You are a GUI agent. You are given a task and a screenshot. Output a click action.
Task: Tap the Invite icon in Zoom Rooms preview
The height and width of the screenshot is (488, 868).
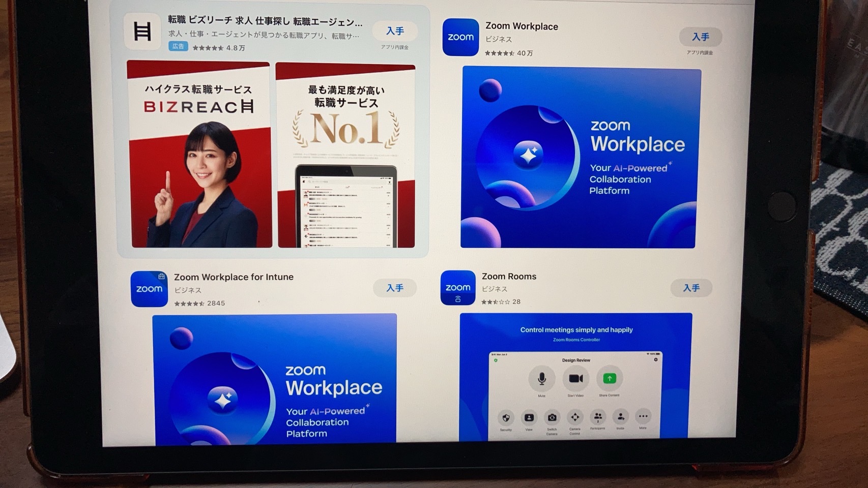point(621,417)
